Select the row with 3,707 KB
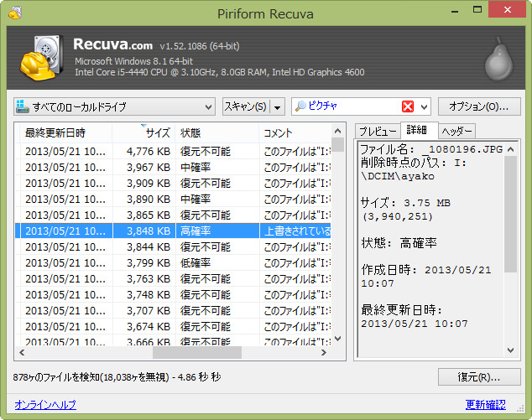Image resolution: width=532 pixels, height=420 pixels. click(x=173, y=310)
